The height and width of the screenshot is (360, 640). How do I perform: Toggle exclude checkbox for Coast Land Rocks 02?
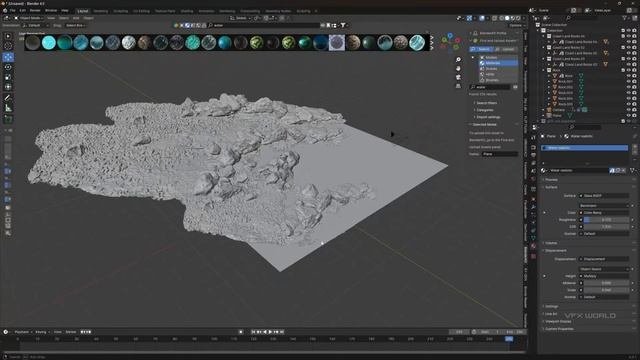pos(623,47)
